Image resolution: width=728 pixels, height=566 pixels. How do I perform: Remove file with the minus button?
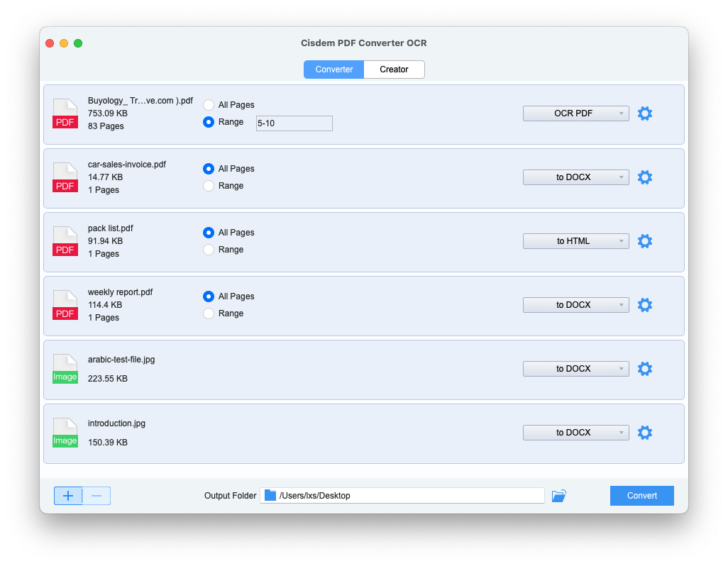coord(96,496)
